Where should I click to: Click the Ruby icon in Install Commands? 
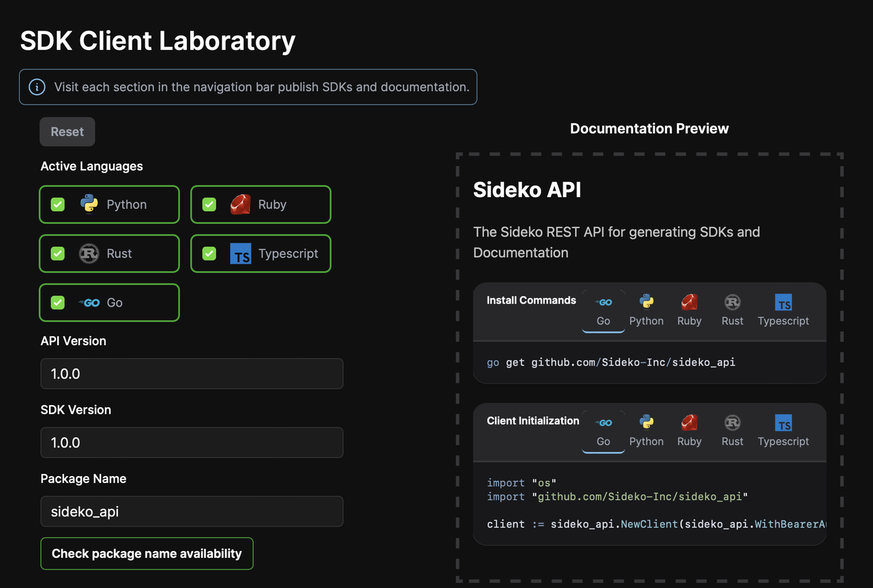click(690, 302)
